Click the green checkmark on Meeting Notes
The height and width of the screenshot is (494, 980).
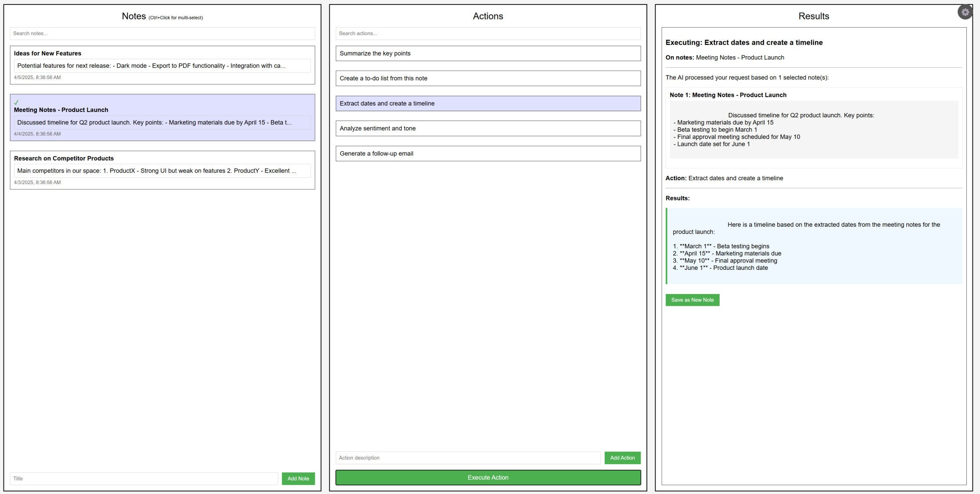pyautogui.click(x=16, y=102)
